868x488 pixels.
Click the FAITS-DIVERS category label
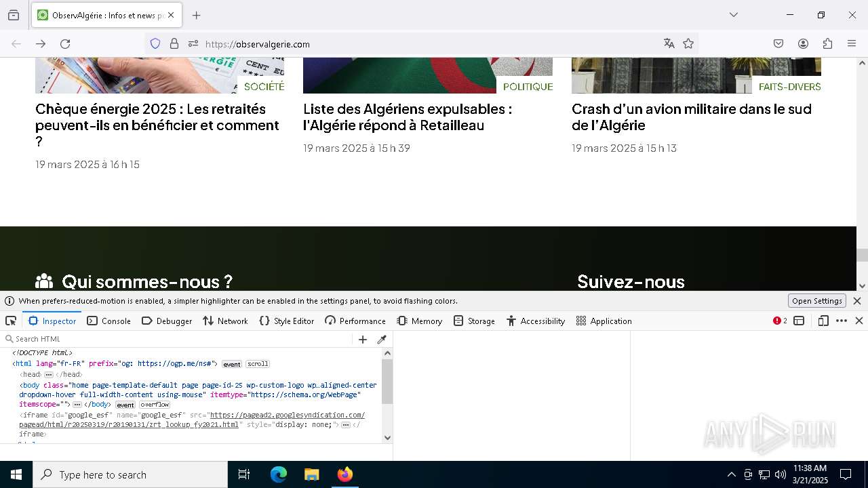click(789, 87)
